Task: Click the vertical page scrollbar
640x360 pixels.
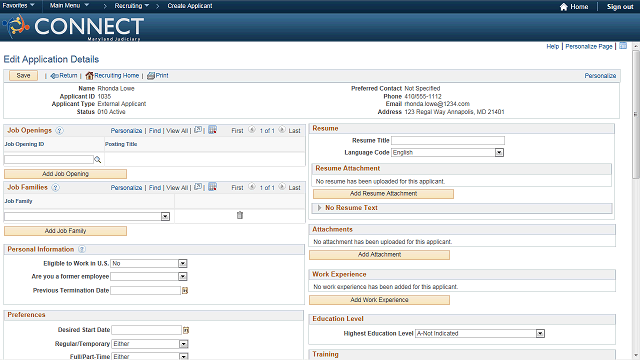Action: (x=636, y=114)
